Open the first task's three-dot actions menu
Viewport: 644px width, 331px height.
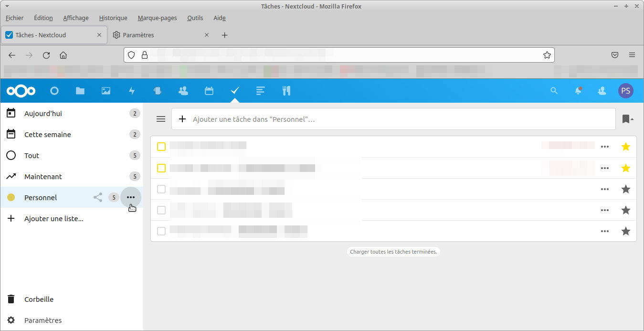pyautogui.click(x=605, y=147)
